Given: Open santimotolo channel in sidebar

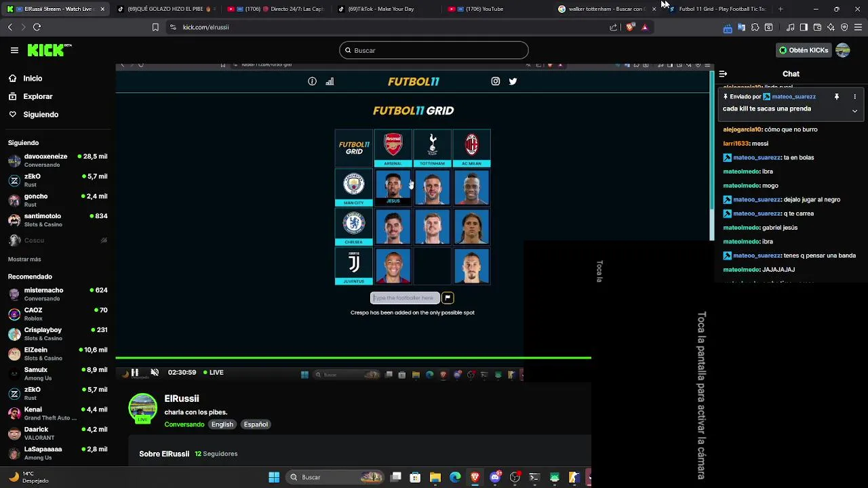Looking at the screenshot, I should tap(58, 220).
